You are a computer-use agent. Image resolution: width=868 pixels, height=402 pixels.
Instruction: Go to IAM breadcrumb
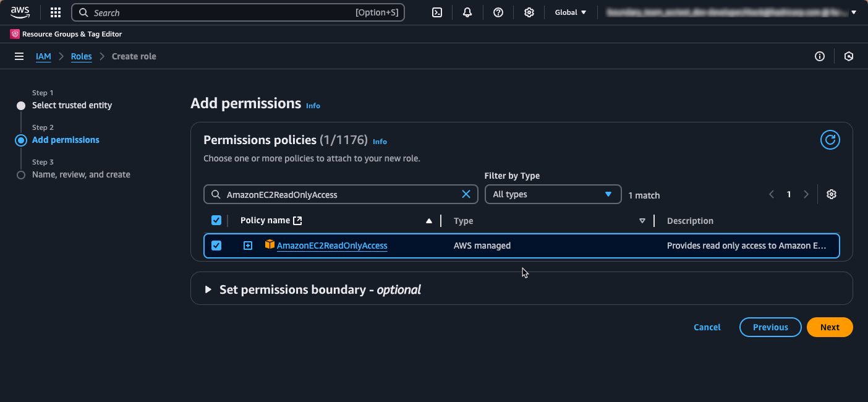tap(43, 56)
